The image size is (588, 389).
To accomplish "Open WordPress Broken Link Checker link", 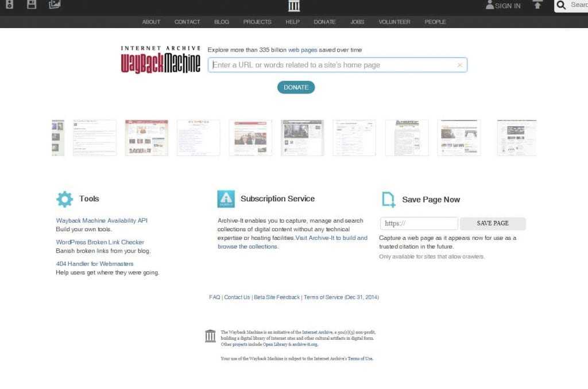I will [x=100, y=242].
